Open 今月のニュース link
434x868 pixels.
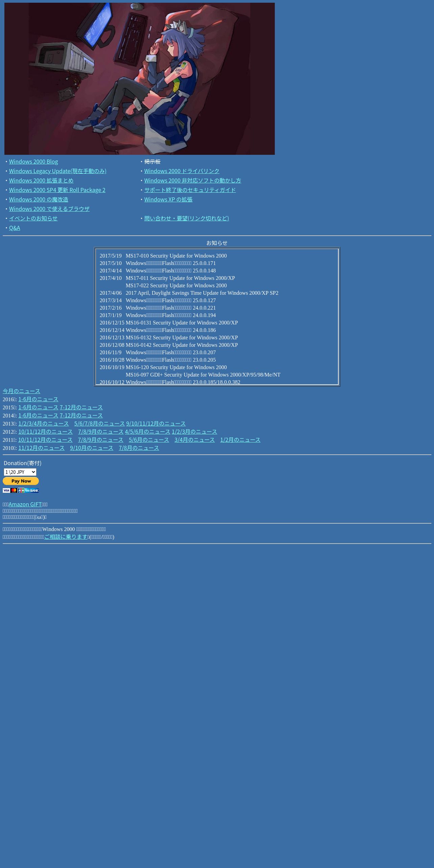[21, 391]
